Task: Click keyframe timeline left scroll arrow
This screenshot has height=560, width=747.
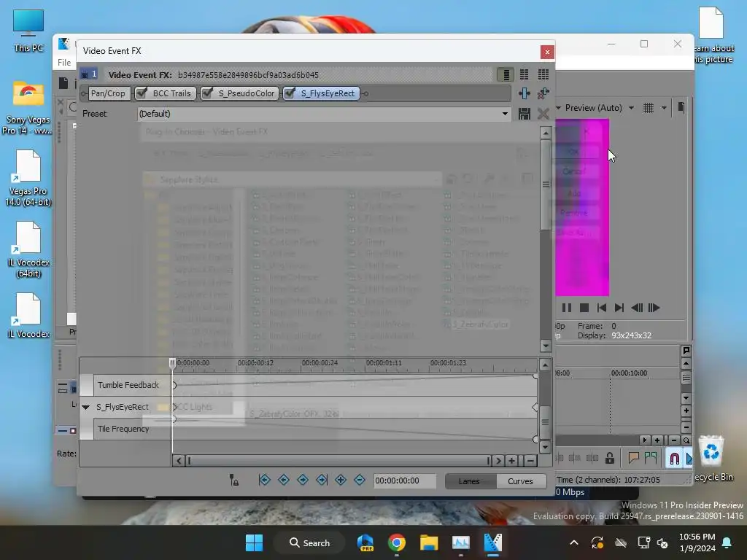Action: coord(179,461)
